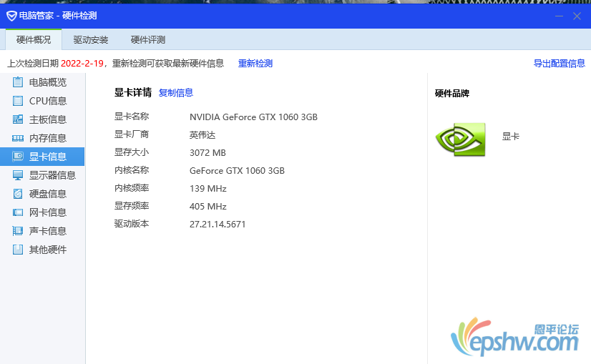This screenshot has width=591, height=364.
Task: Click the manufacturer value 英伟达
Action: (x=202, y=135)
